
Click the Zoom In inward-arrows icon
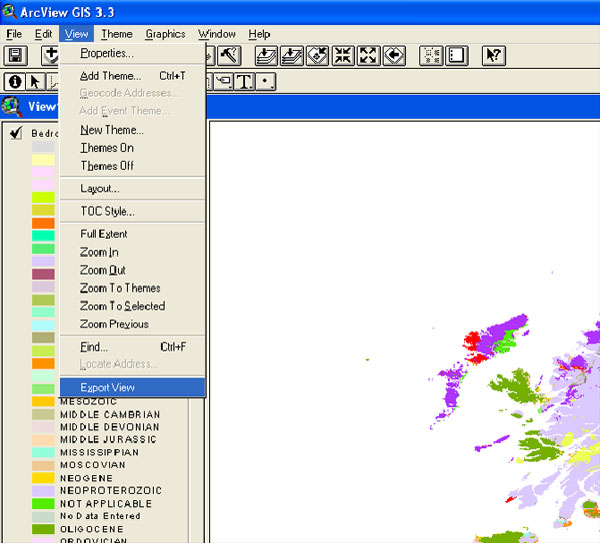pyautogui.click(x=343, y=55)
